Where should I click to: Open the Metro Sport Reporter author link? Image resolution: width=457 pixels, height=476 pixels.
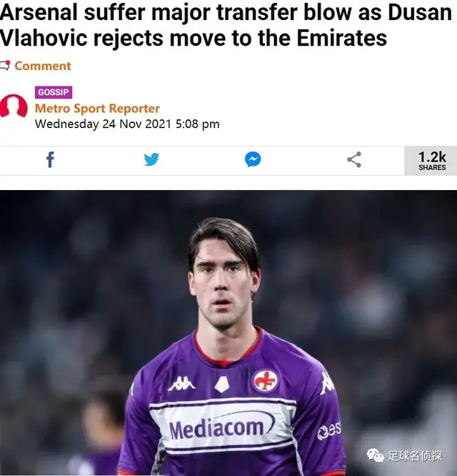(x=97, y=109)
